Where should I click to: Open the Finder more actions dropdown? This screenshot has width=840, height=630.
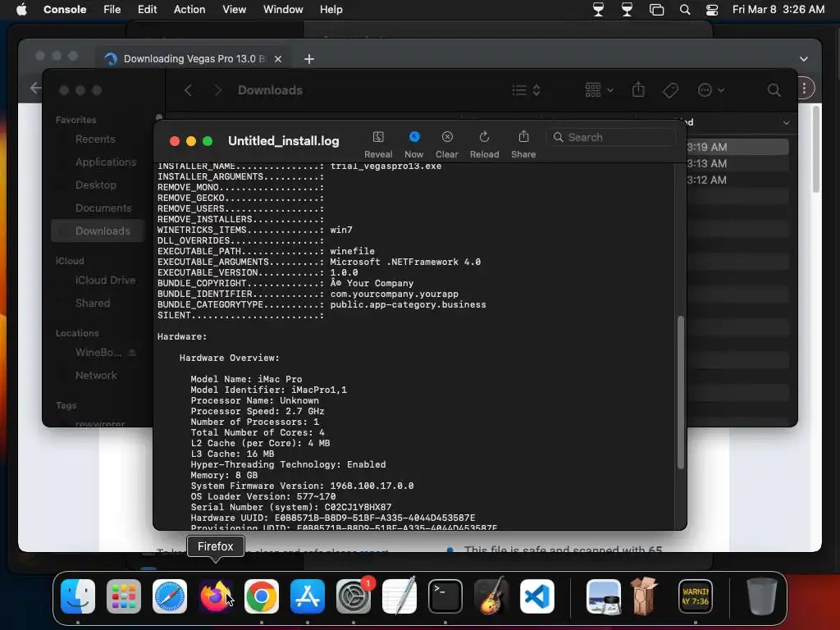[711, 90]
